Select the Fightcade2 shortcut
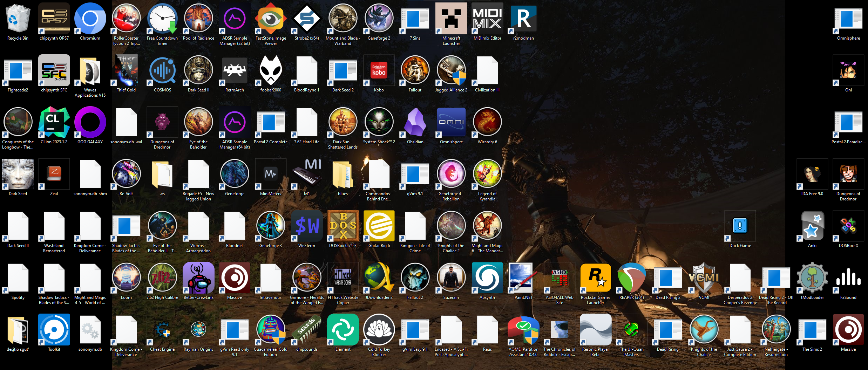 tap(18, 70)
